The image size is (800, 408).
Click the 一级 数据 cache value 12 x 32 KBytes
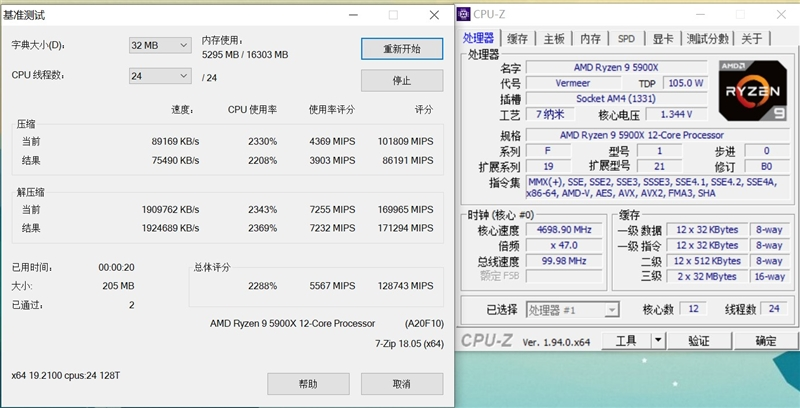tap(707, 230)
